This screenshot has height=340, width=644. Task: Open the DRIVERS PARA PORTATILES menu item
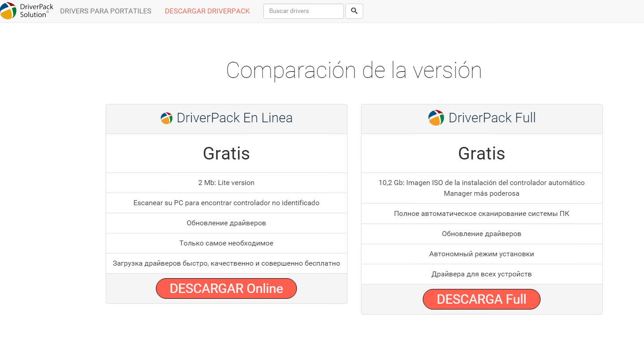(x=106, y=11)
